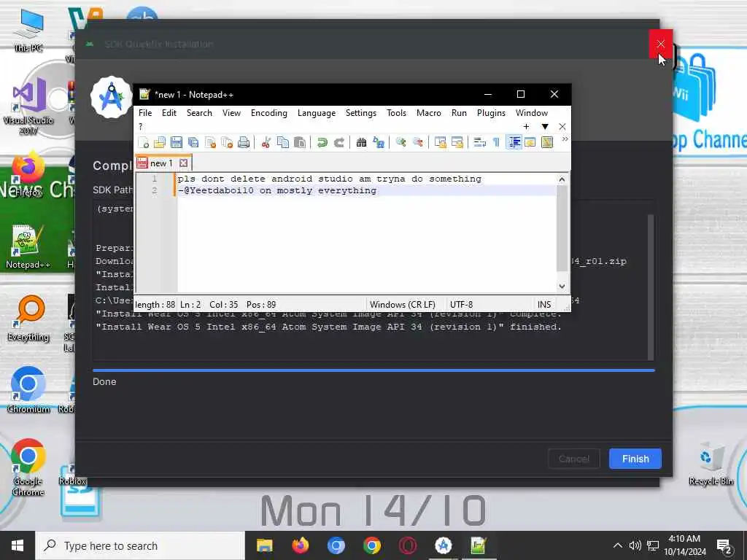Open a file via Notepad++ toolbar

[x=160, y=142]
